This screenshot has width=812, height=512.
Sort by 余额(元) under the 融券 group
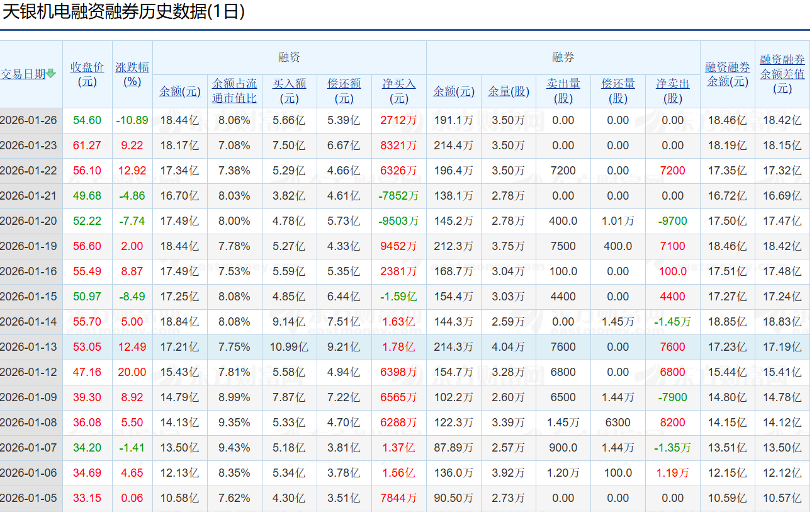click(x=454, y=91)
